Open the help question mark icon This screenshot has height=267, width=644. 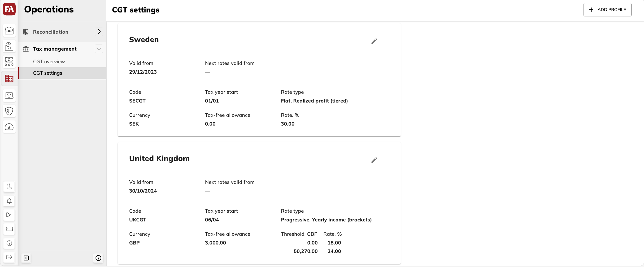[x=9, y=243]
